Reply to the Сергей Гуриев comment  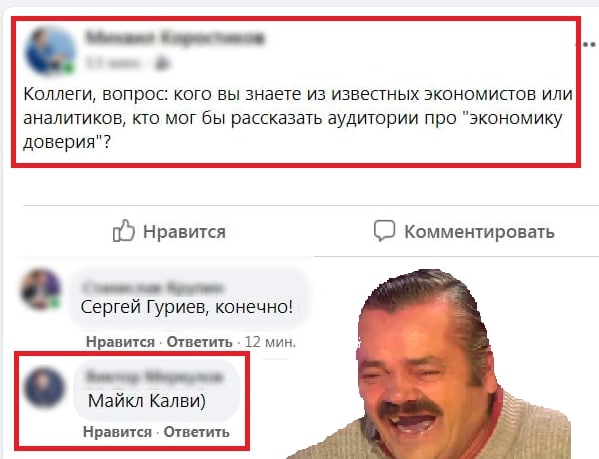[199, 342]
